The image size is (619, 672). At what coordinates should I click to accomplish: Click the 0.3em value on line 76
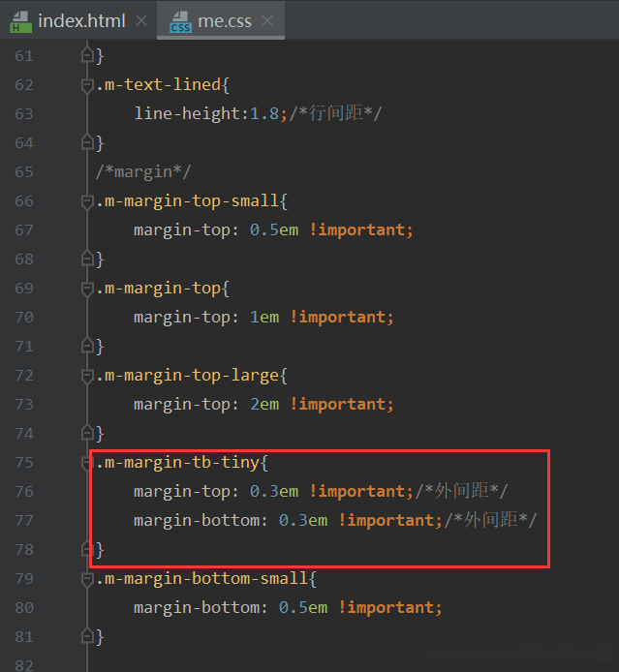(274, 492)
